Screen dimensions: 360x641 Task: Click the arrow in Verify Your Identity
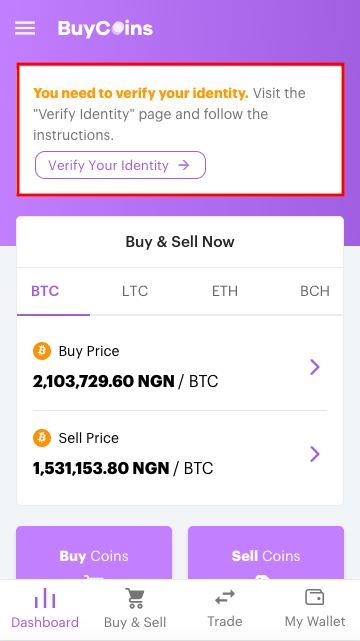(184, 165)
